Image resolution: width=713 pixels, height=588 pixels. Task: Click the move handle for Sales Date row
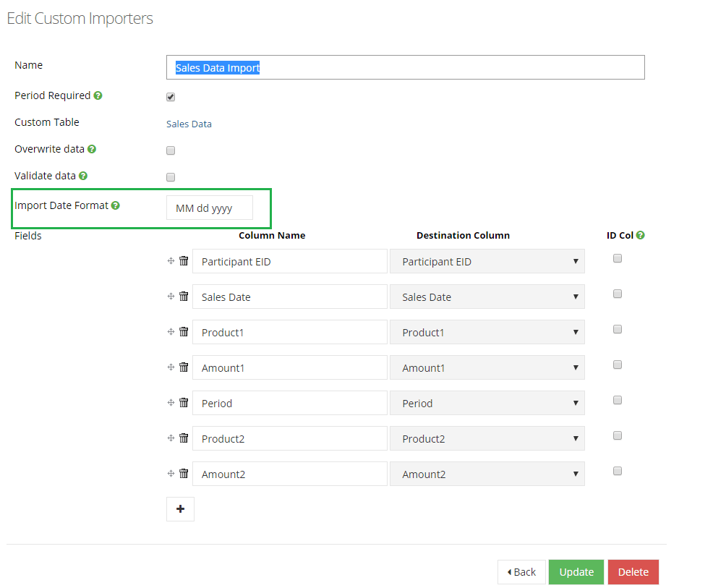[x=171, y=296]
